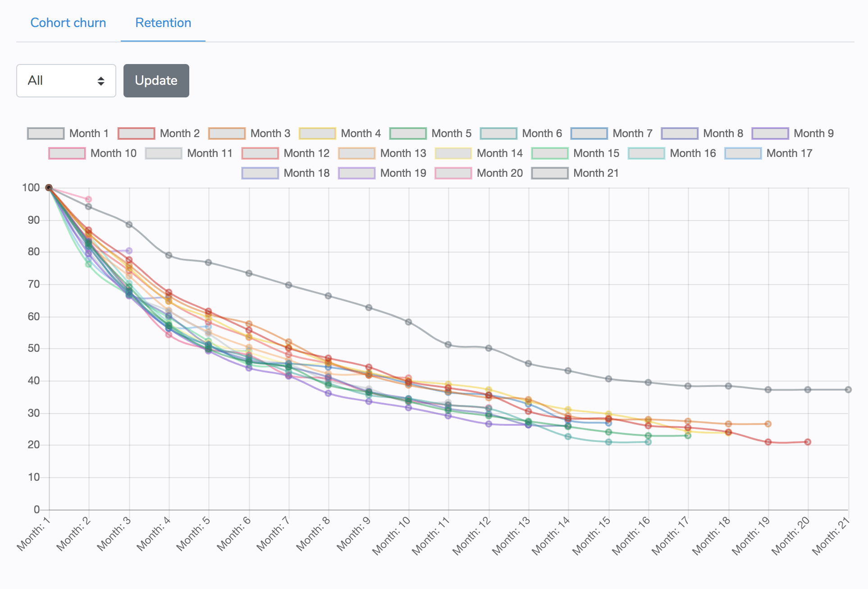The image size is (868, 589).
Task: Click the Month 19 lavender legend box
Action: [356, 173]
